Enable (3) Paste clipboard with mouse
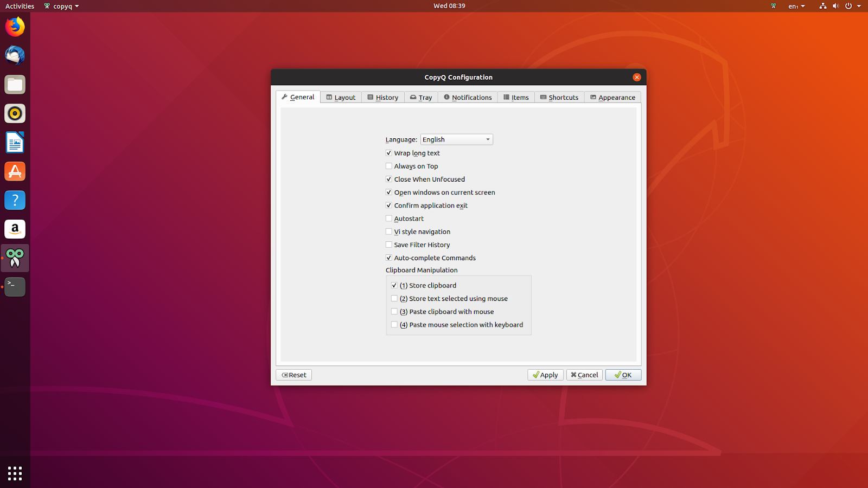 [394, 311]
